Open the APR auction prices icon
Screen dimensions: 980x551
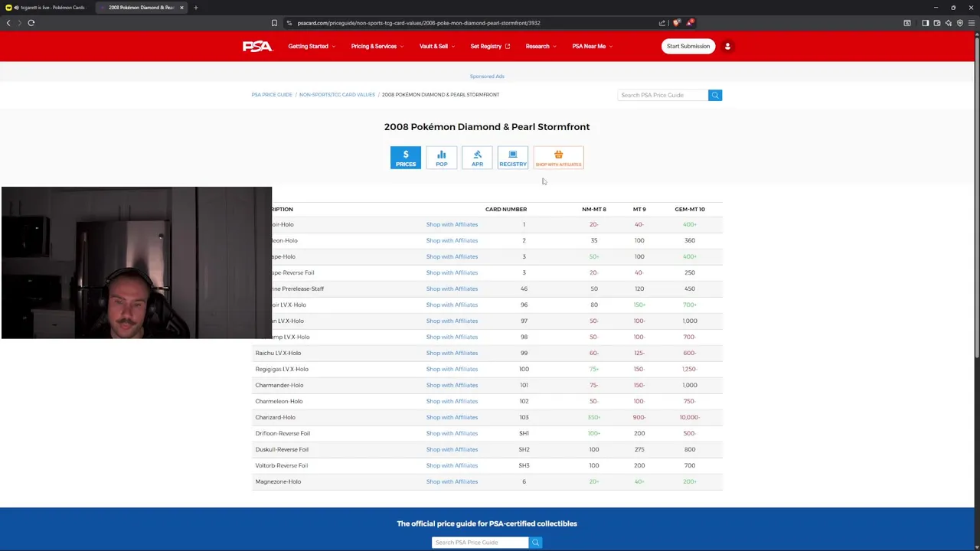[477, 158]
